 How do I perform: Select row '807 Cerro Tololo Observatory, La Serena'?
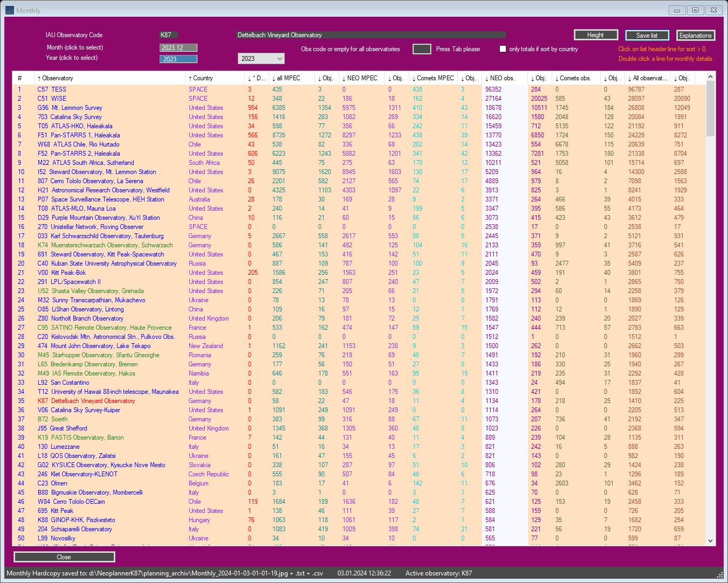[x=359, y=181]
